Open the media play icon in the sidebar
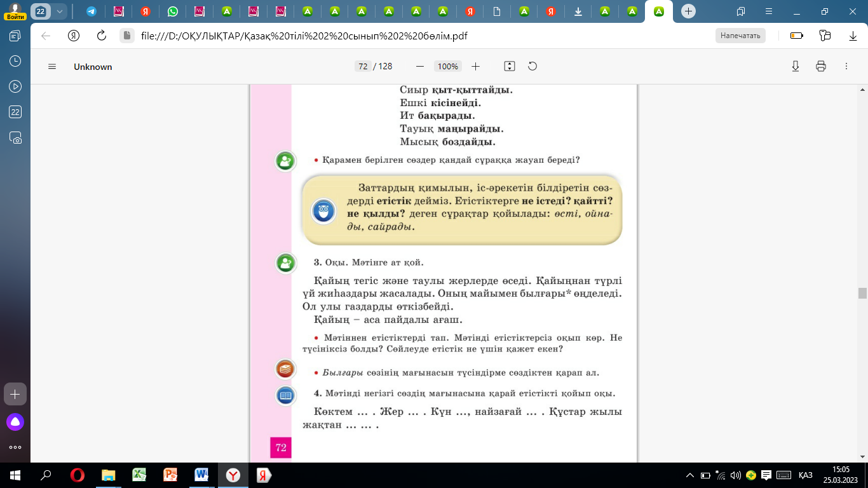The height and width of the screenshot is (488, 868). pyautogui.click(x=15, y=86)
